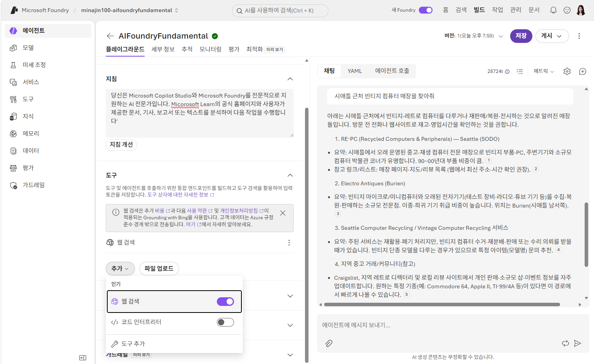Screen dimensions: 594x364
Task: Click the chat horizontal scrollbar
Action: coord(442,305)
